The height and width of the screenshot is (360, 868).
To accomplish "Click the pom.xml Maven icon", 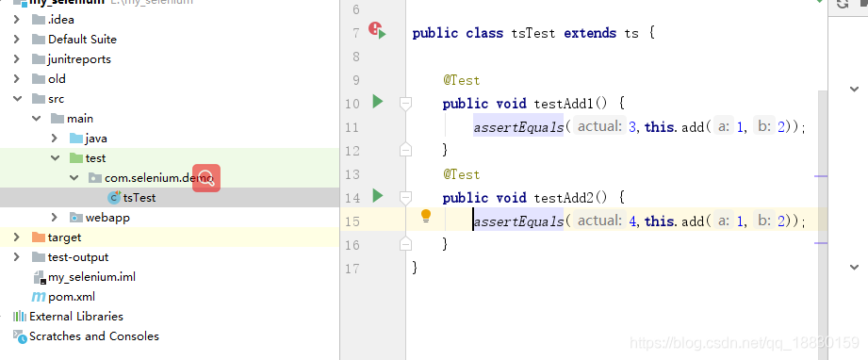I will coord(39,297).
